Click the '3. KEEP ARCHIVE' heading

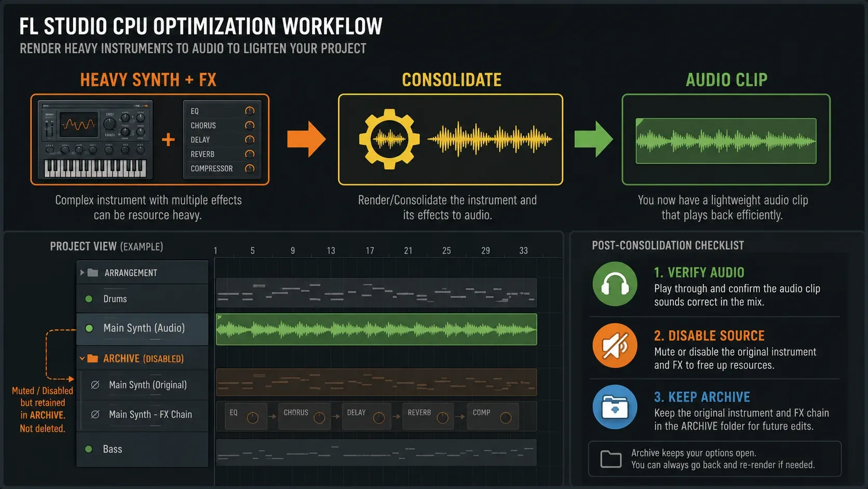tap(702, 397)
